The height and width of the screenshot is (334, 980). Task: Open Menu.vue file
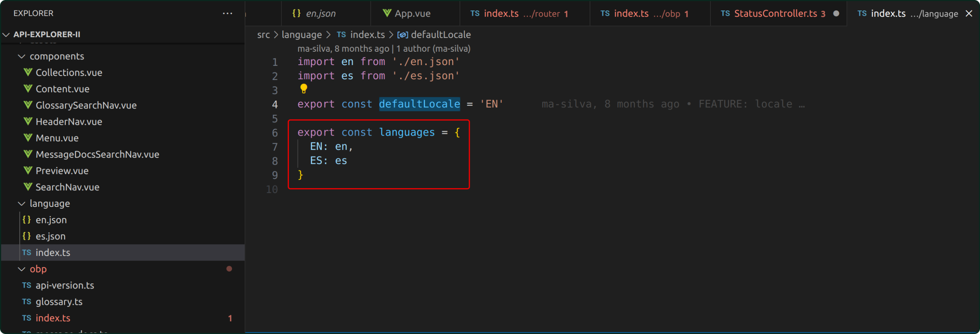(x=57, y=138)
